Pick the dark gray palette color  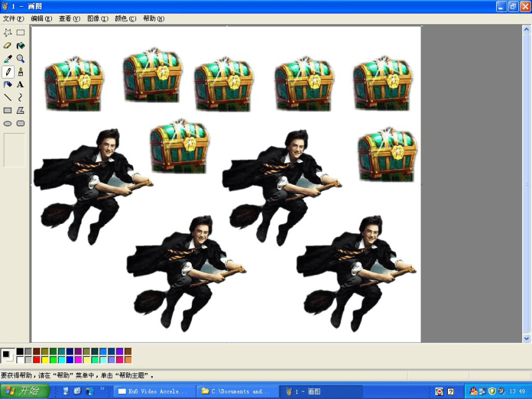28,351
